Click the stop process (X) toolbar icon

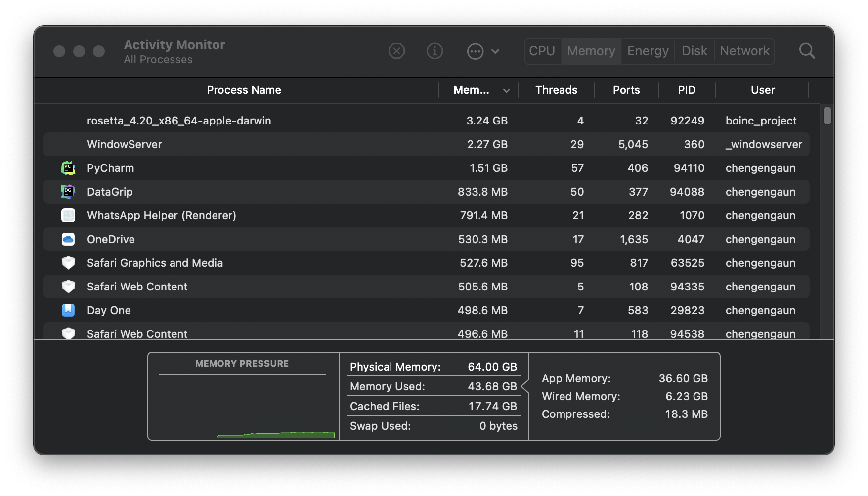click(x=396, y=51)
